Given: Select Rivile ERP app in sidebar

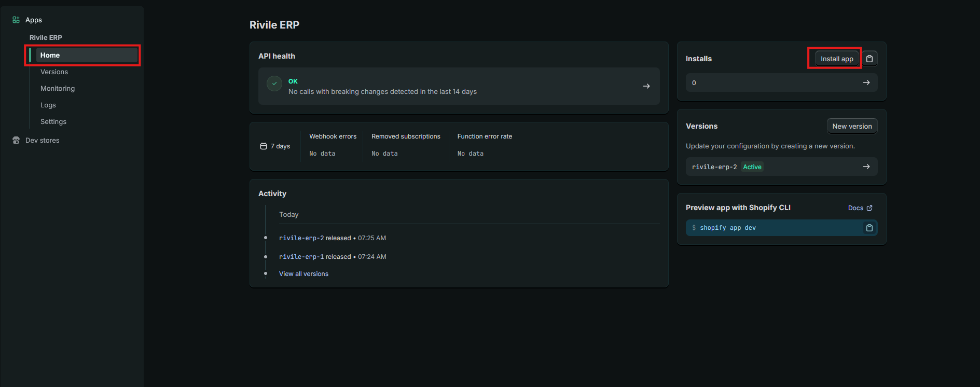Looking at the screenshot, I should (x=46, y=37).
